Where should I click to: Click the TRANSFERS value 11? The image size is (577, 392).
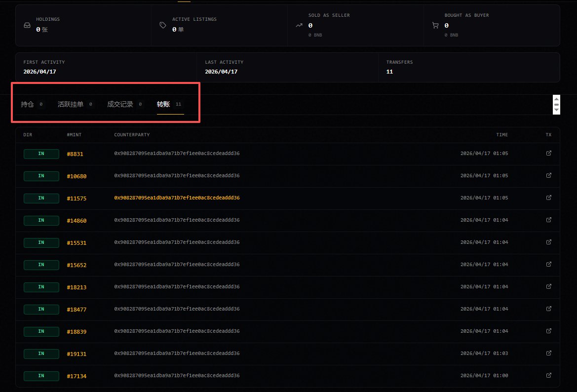[389, 72]
